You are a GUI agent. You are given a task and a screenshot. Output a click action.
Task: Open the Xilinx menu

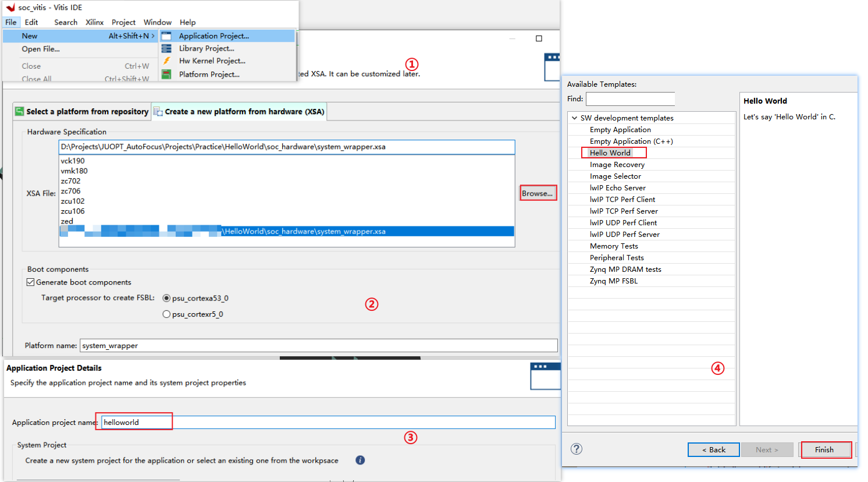pos(94,22)
